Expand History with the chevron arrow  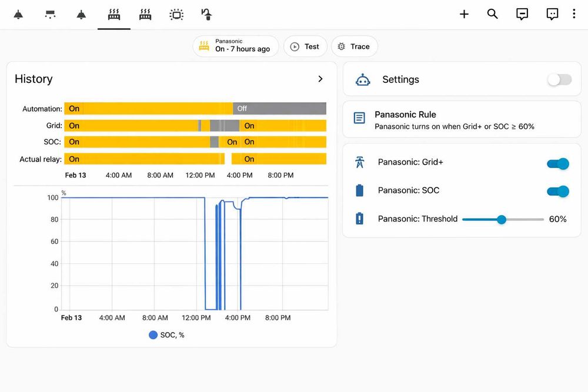(320, 79)
